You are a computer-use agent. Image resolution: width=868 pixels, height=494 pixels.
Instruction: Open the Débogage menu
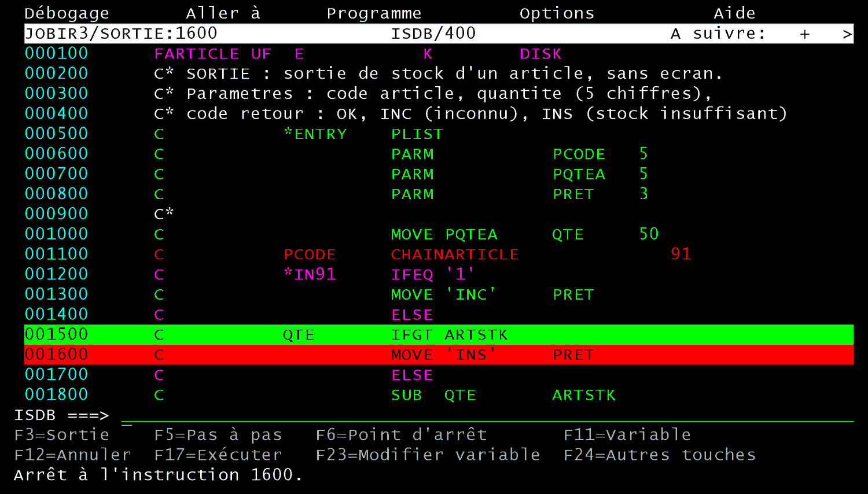(x=67, y=13)
